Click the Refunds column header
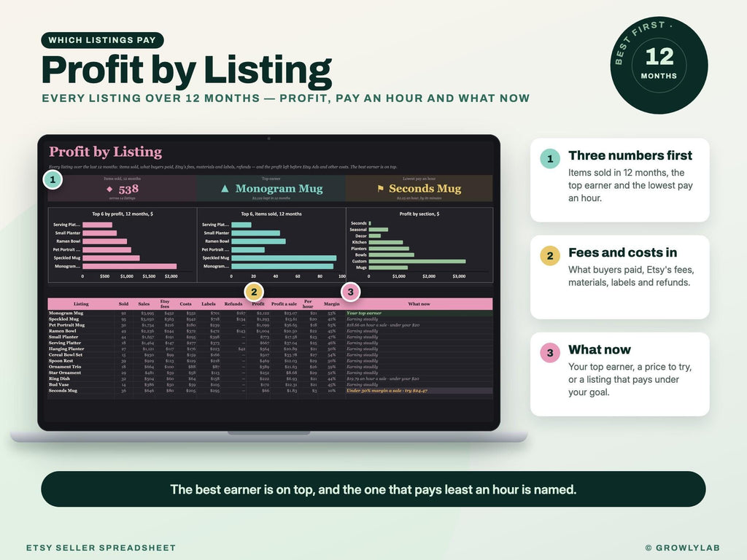 pos(233,304)
